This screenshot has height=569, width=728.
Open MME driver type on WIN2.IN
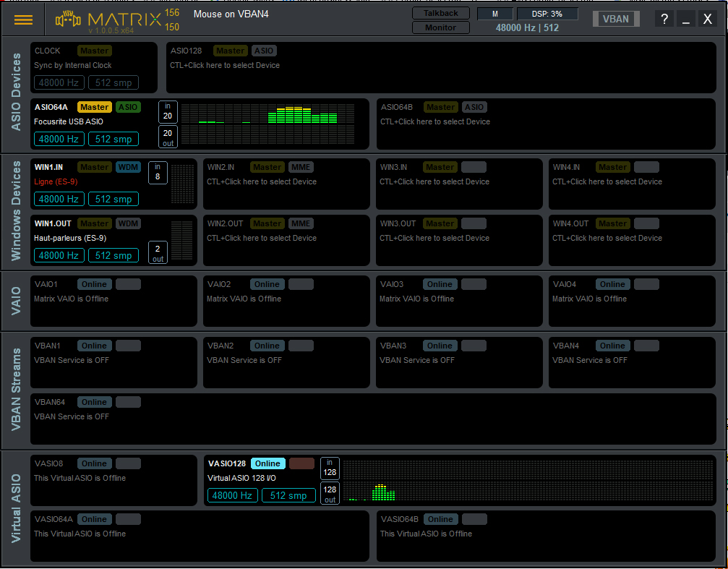[301, 167]
